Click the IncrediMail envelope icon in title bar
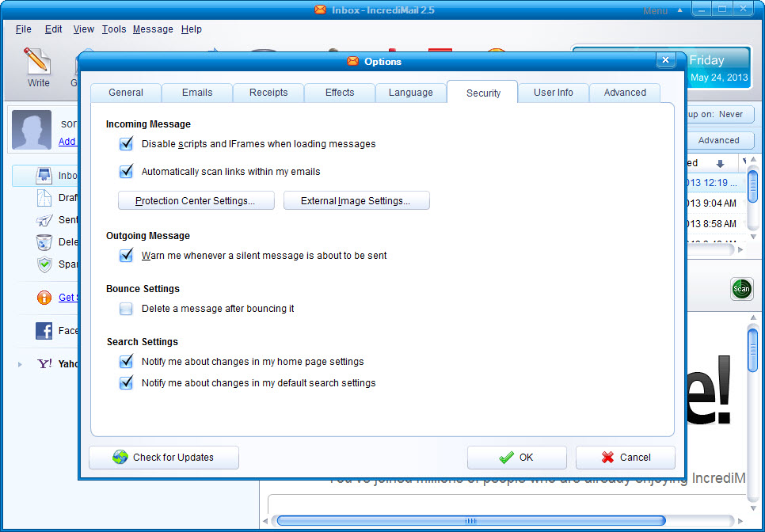Screen dimensions: 765x532 (320, 9)
